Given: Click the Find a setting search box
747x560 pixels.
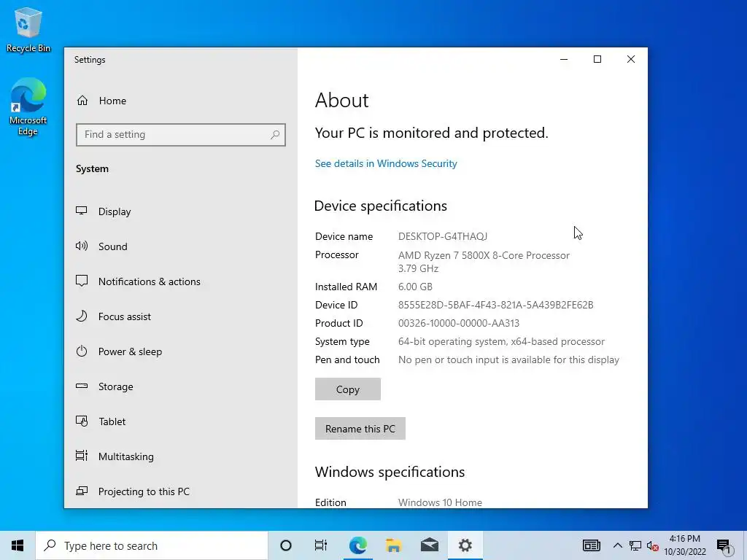Looking at the screenshot, I should point(181,135).
